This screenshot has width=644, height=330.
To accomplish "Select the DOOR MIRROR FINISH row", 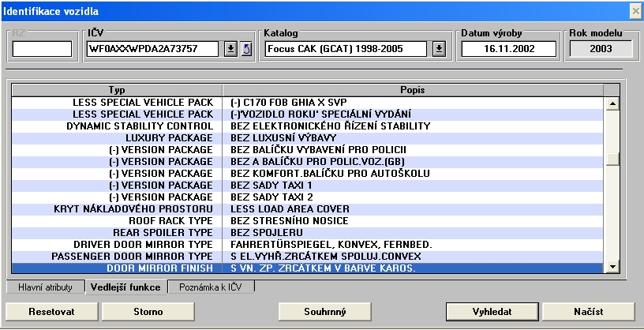I will [x=308, y=268].
